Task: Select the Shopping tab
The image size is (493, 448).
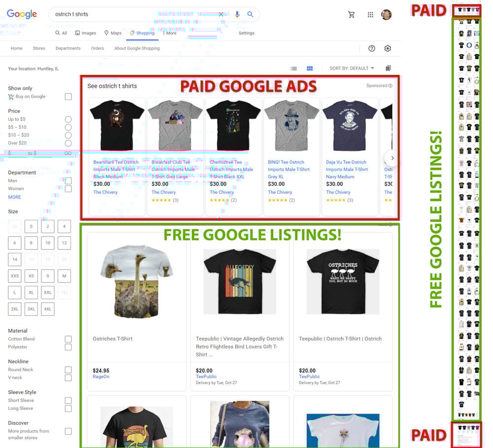Action: [142, 33]
